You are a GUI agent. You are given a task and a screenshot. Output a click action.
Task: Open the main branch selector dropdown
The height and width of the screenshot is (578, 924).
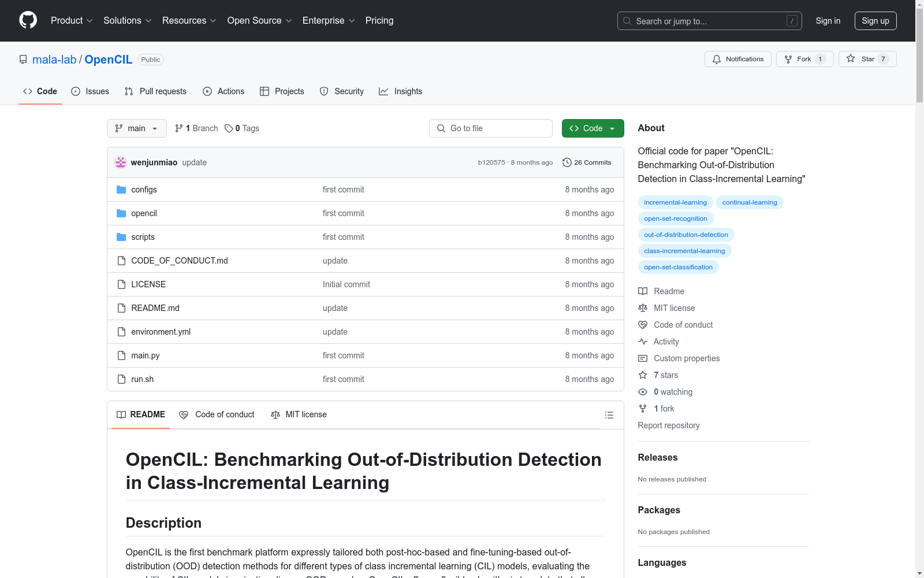point(137,128)
